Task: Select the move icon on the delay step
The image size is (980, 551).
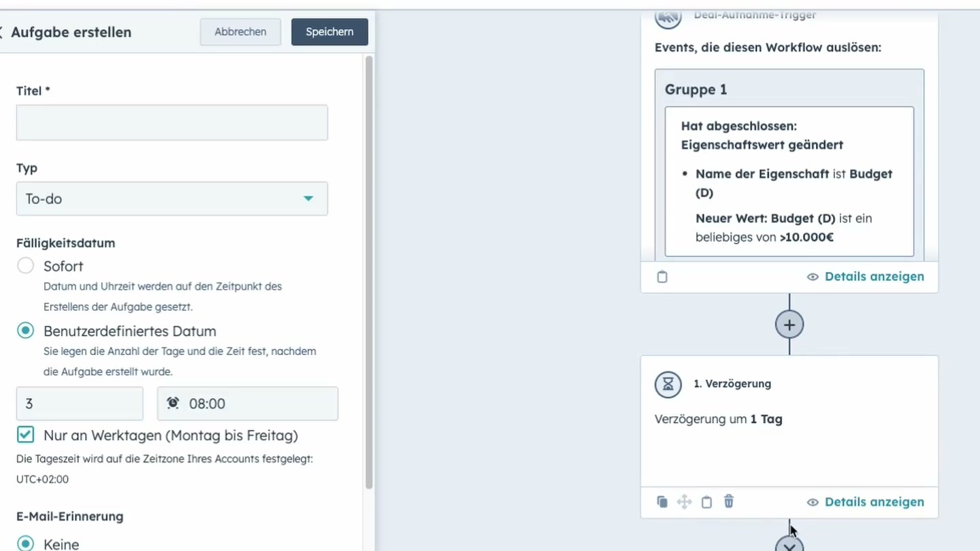Action: coord(684,501)
